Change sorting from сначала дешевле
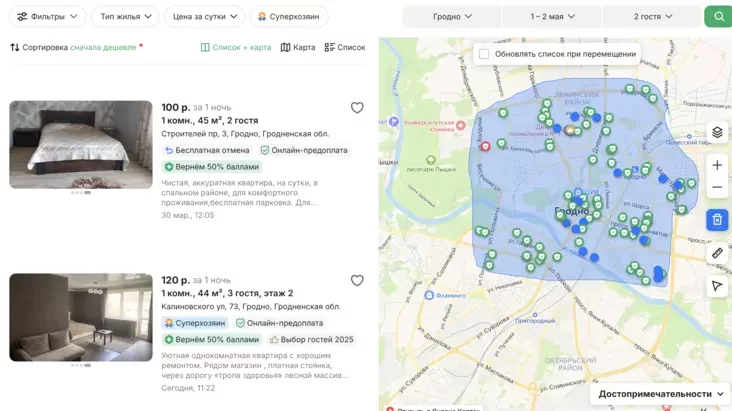 (x=104, y=47)
